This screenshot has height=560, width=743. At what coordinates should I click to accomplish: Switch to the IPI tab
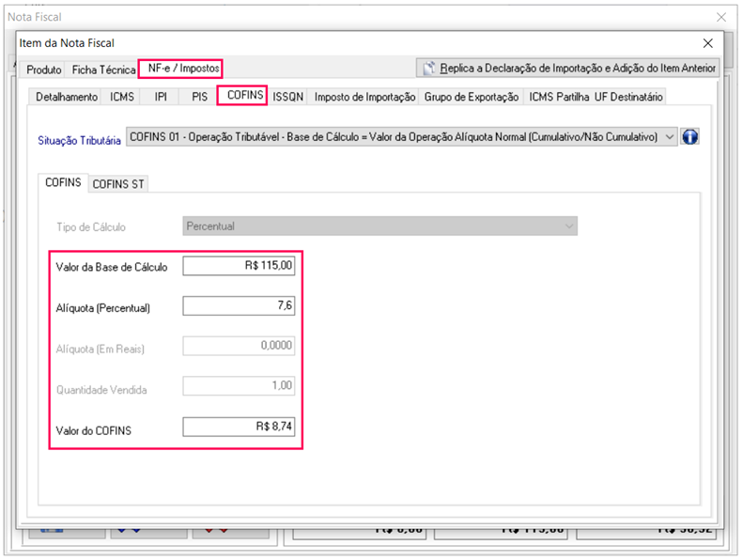pyautogui.click(x=161, y=97)
